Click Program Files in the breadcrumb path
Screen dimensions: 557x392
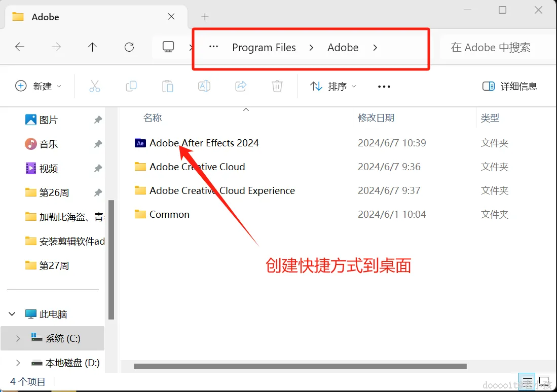264,47
